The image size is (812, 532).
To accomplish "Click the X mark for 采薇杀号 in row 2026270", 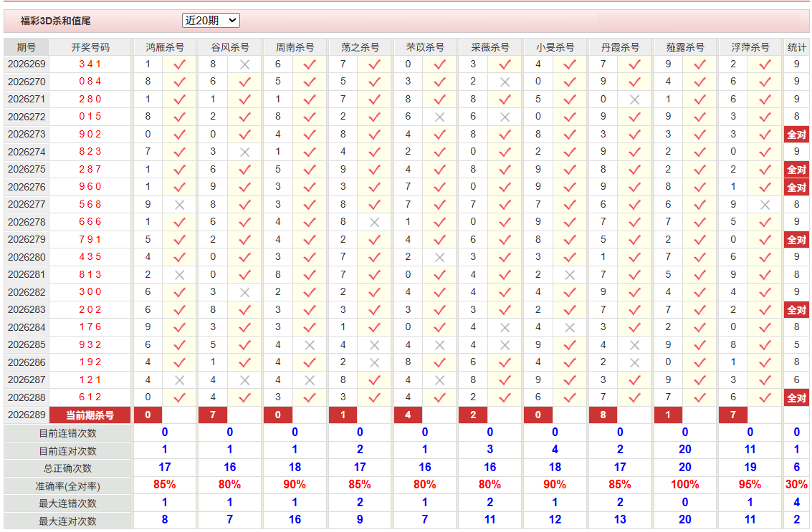I will click(505, 82).
